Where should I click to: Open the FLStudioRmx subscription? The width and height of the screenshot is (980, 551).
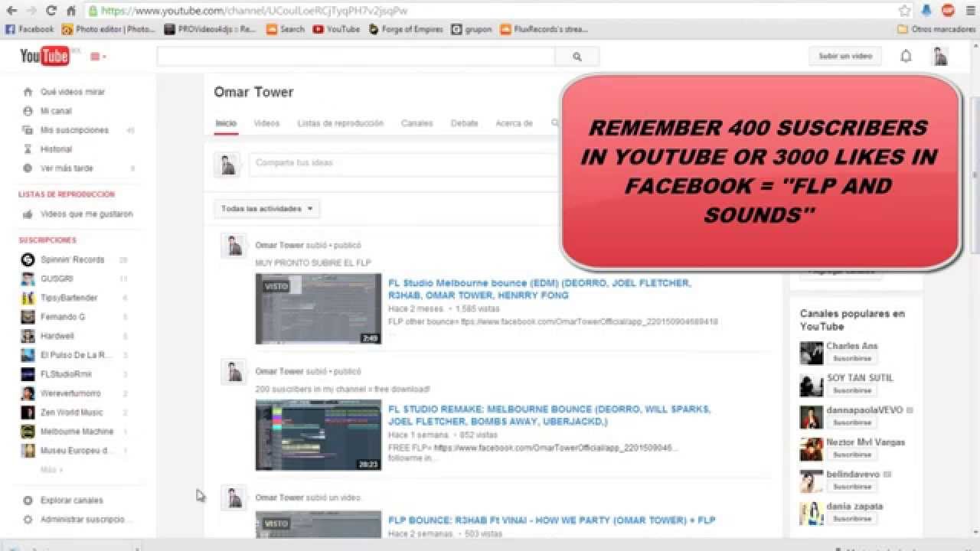(66, 374)
